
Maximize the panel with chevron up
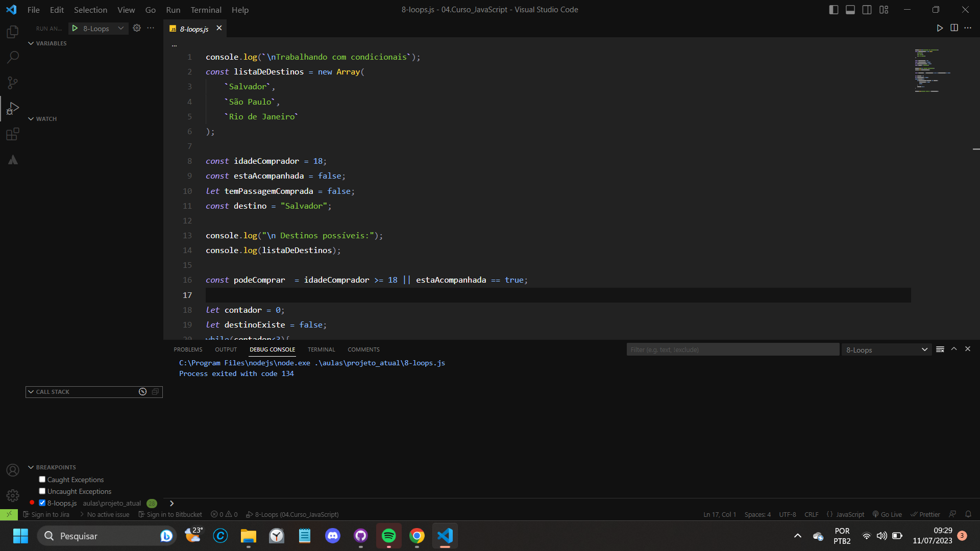coord(954,349)
